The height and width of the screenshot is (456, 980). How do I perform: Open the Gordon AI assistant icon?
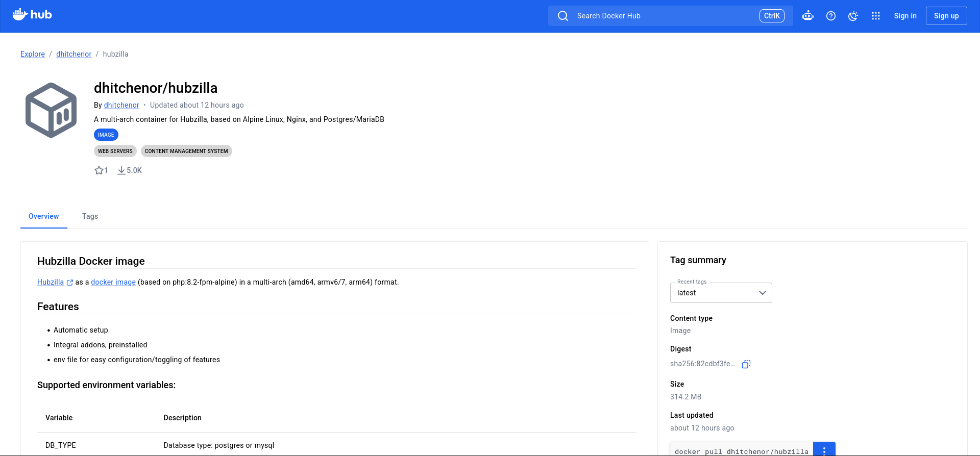(807, 16)
